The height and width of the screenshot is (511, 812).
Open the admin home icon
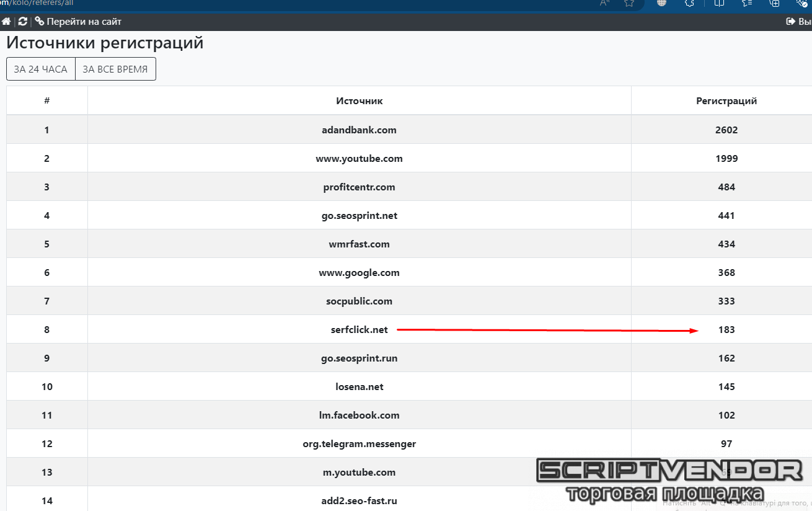(6, 22)
